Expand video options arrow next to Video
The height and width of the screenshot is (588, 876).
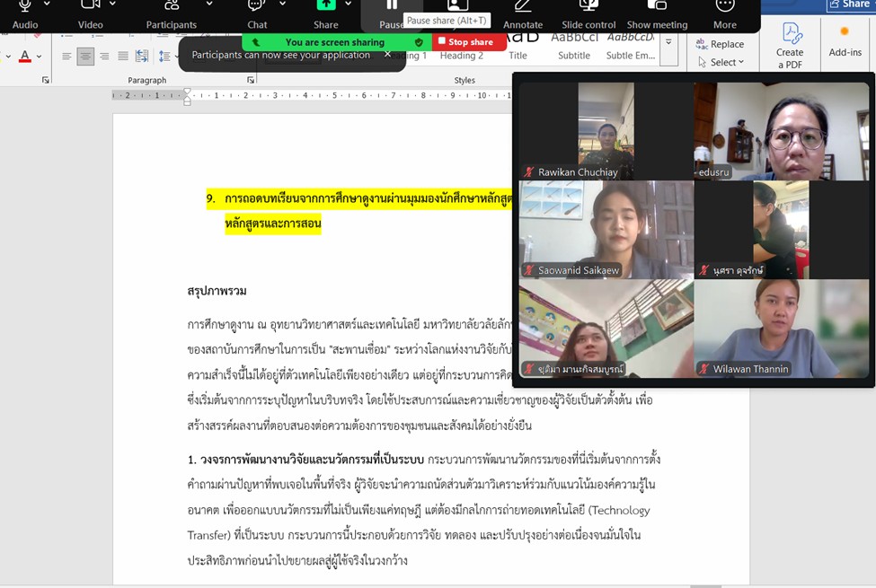(113, 4)
